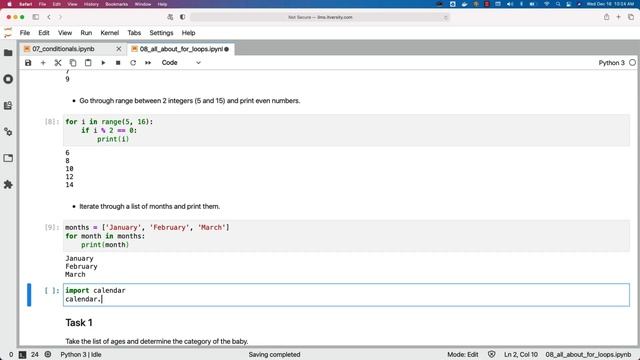Click the notebook trust shield icon
Viewport: 640px width, 360px height.
point(491,355)
